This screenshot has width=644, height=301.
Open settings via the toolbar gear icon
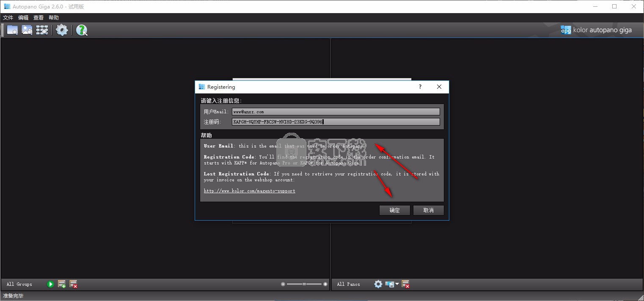[x=62, y=30]
